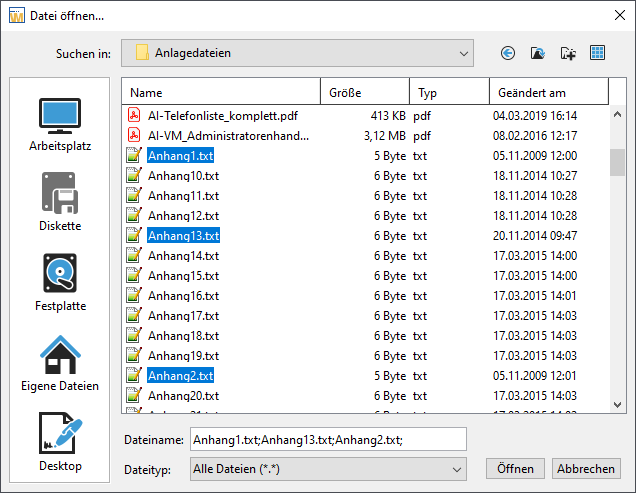Select file name Anhang11.txt

183,196
